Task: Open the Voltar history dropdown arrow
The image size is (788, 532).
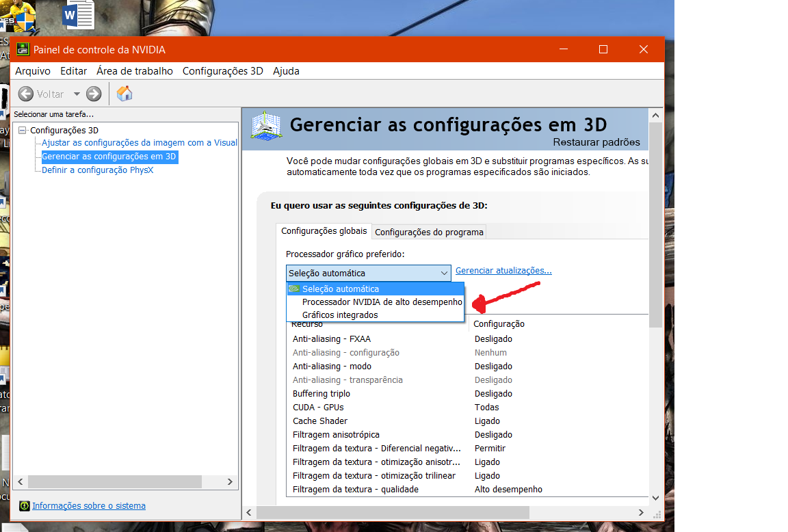Action: [77, 94]
